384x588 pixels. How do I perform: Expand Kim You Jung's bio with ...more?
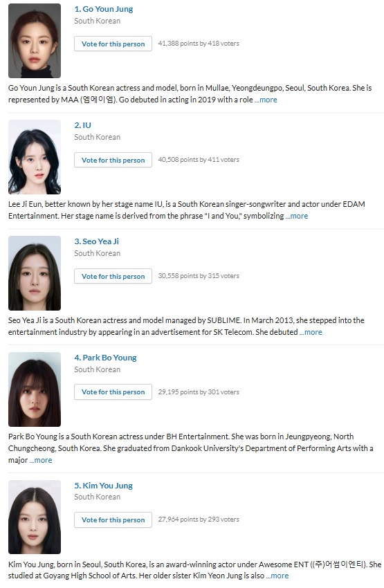(x=277, y=576)
